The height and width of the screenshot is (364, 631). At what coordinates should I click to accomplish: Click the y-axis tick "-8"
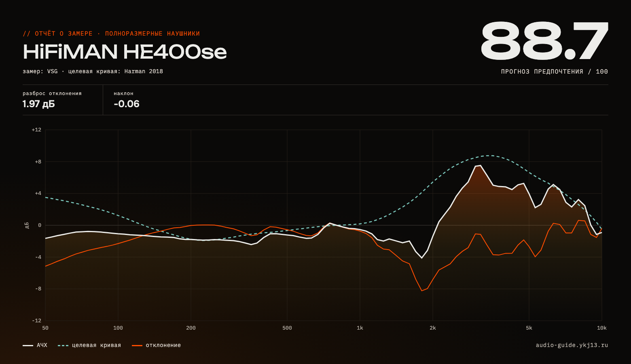click(x=38, y=289)
